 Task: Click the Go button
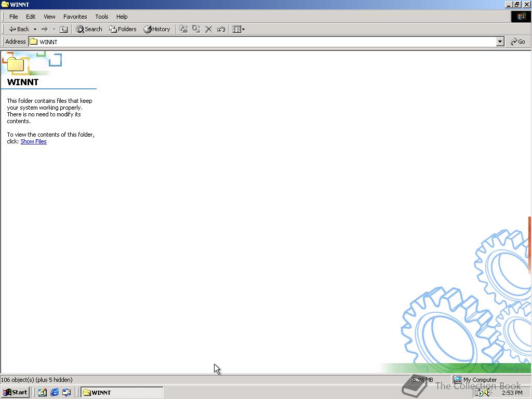518,42
